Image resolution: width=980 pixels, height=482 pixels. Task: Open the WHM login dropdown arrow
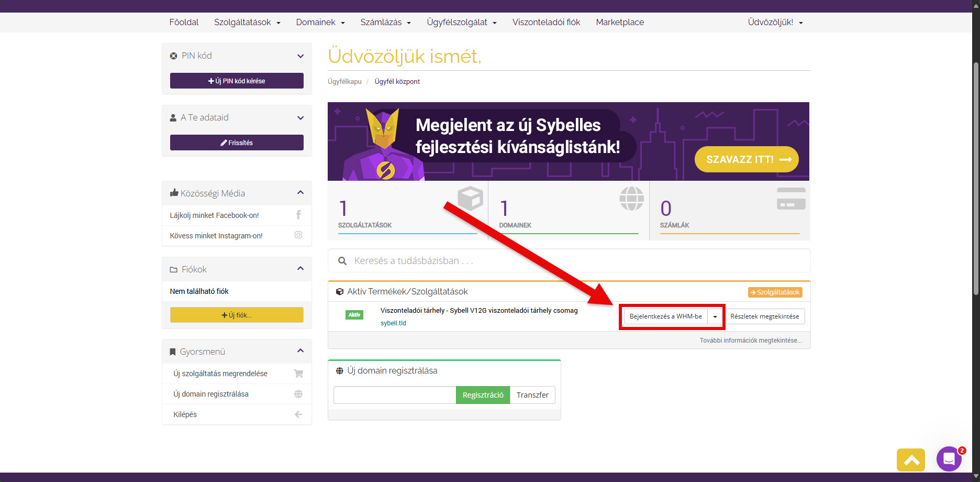[x=715, y=316]
